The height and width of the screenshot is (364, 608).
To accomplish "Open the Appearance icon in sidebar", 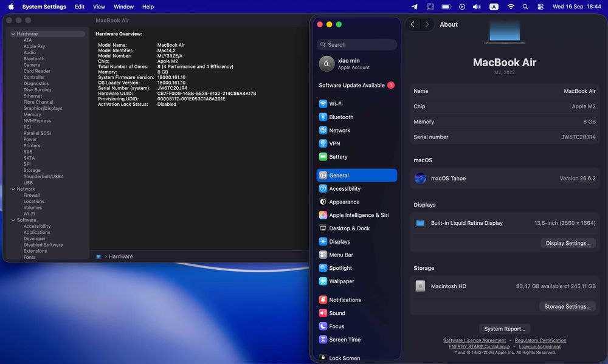I will coord(323,202).
